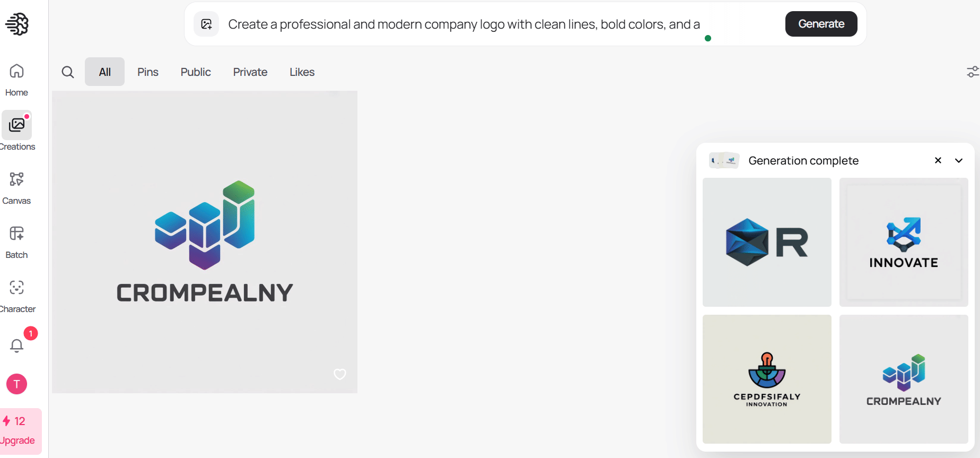Image resolution: width=980 pixels, height=458 pixels.
Task: Enable the Private filter
Action: (250, 72)
